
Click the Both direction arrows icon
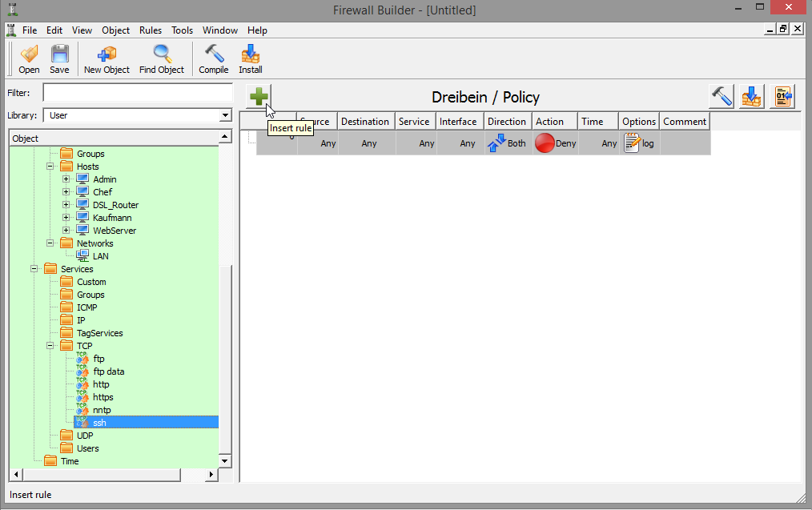coord(496,143)
